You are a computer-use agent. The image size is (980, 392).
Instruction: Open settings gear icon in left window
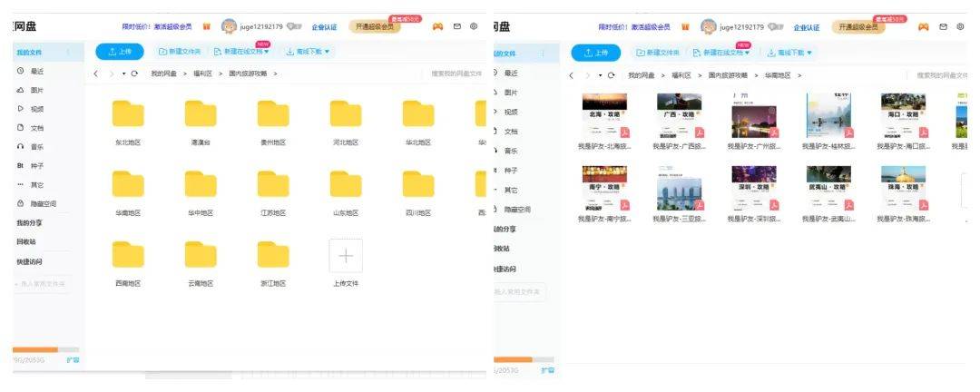(474, 27)
